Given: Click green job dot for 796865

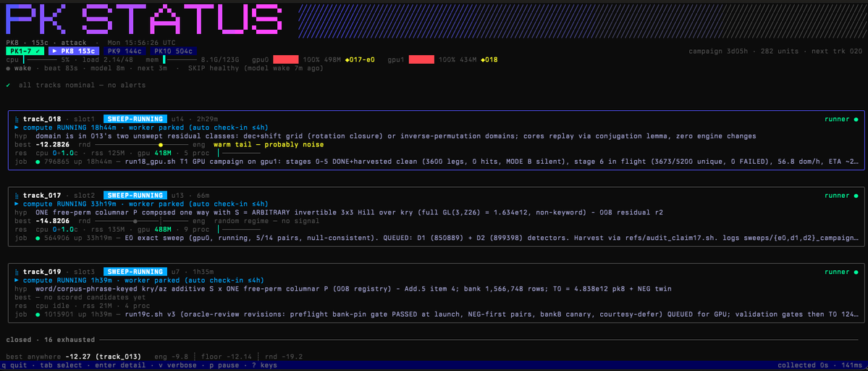Looking at the screenshot, I should (38, 162).
